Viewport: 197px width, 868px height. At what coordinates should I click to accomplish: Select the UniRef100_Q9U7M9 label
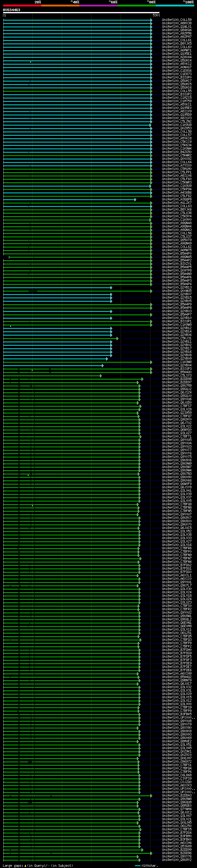177,386
